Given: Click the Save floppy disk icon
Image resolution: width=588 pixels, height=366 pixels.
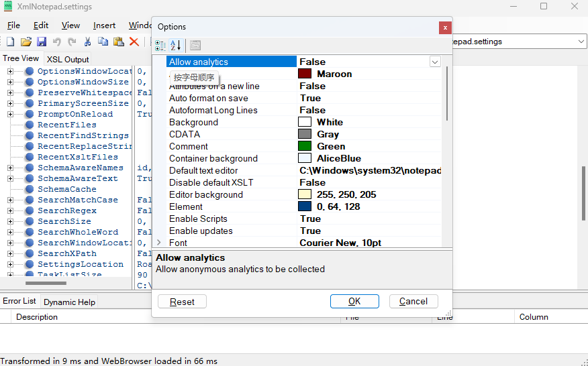Looking at the screenshot, I should tap(42, 42).
